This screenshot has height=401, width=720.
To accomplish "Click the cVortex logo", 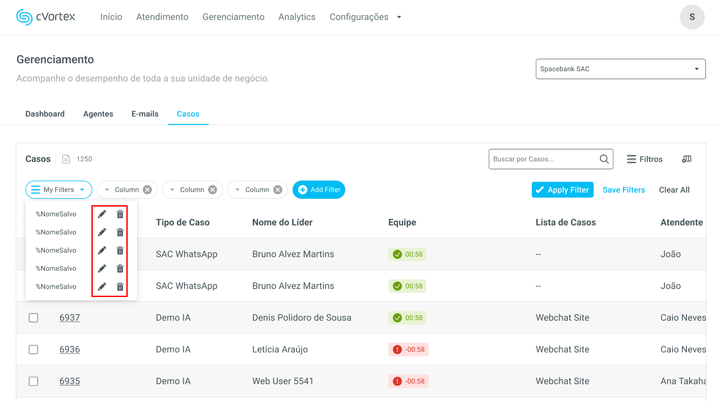I will (x=46, y=17).
